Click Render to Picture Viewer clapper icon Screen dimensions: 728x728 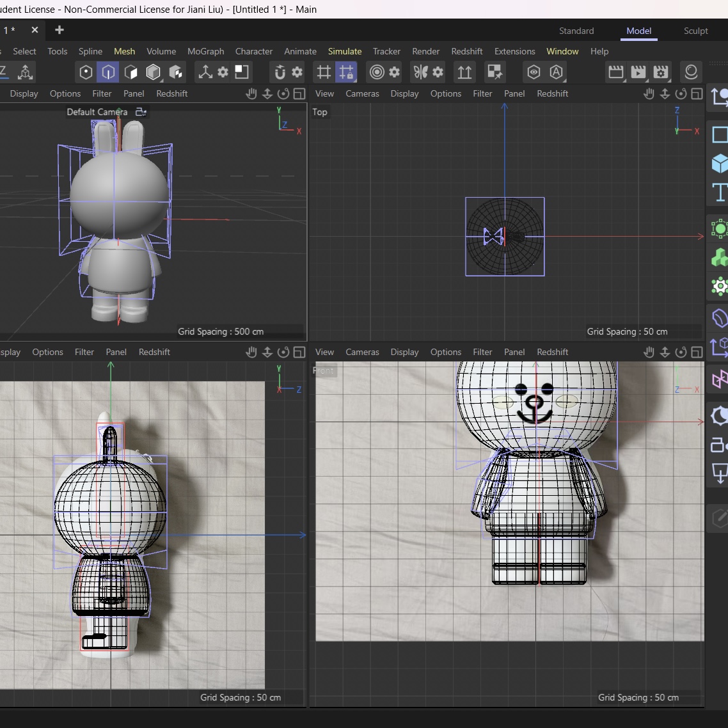[638, 72]
